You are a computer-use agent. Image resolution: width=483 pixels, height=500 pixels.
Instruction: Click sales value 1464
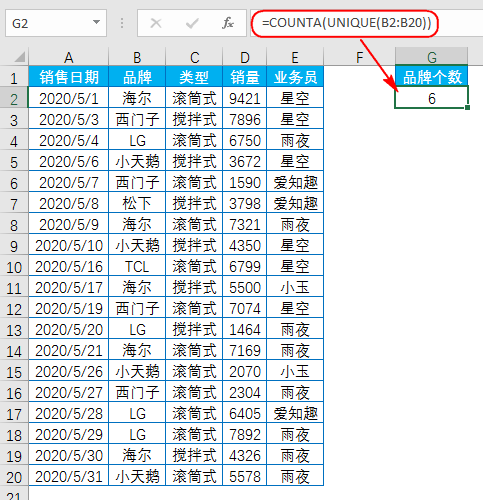click(x=245, y=328)
